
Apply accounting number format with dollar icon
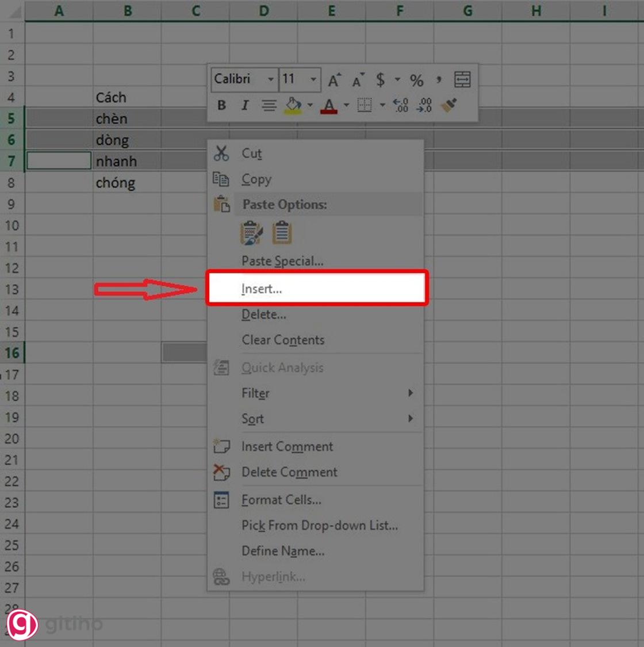379,79
